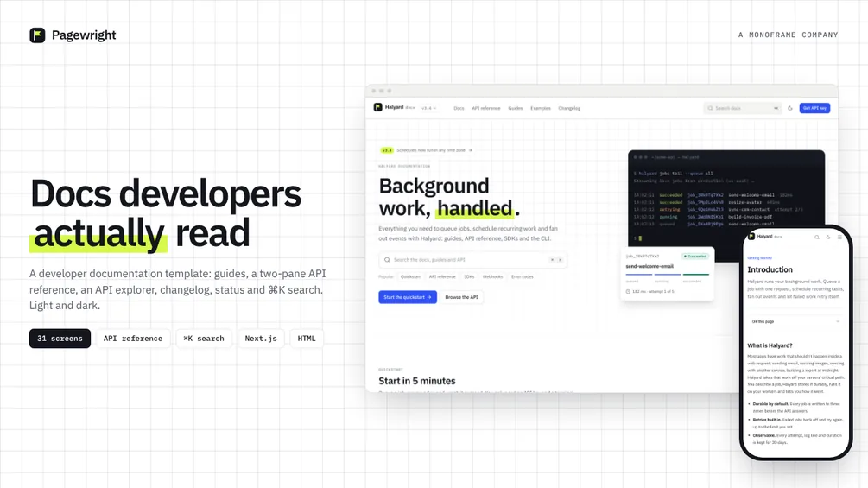Image resolution: width=868 pixels, height=488 pixels.
Task: Open the v3.4 version dropdown
Action: coord(429,108)
